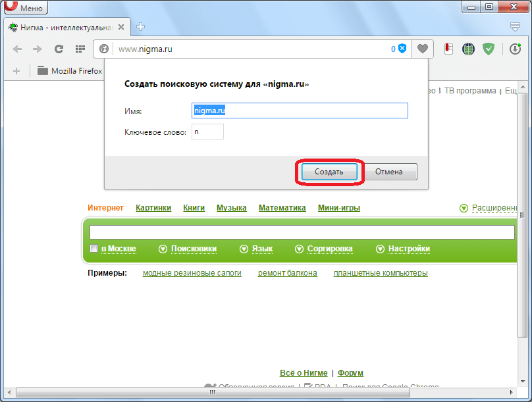Viewport: 532px width, 402px height.
Task: Open the Математика search category
Action: click(282, 208)
